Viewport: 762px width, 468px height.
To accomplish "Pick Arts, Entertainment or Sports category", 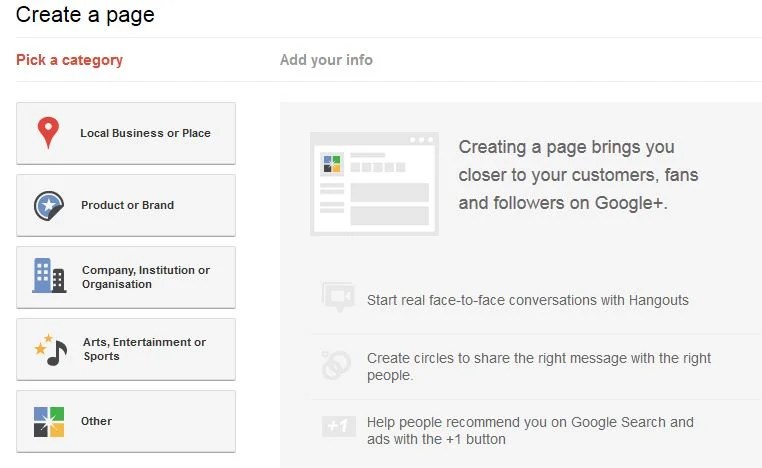I will click(144, 349).
